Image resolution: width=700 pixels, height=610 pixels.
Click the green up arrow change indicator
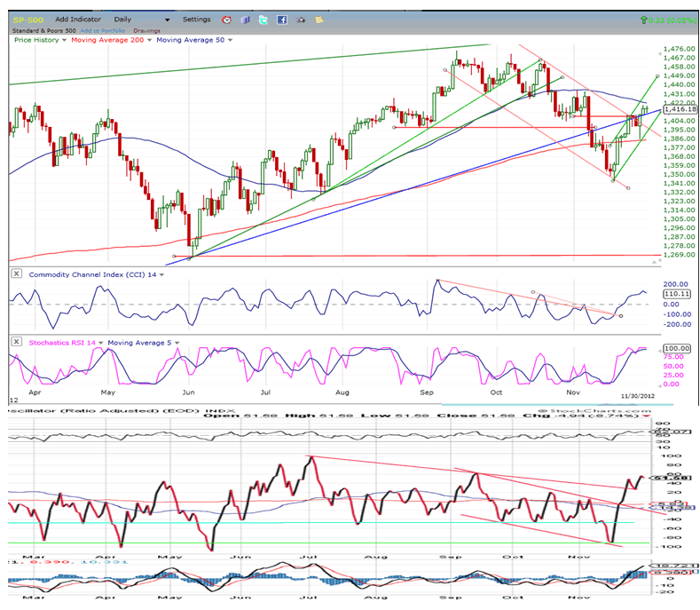(643, 20)
